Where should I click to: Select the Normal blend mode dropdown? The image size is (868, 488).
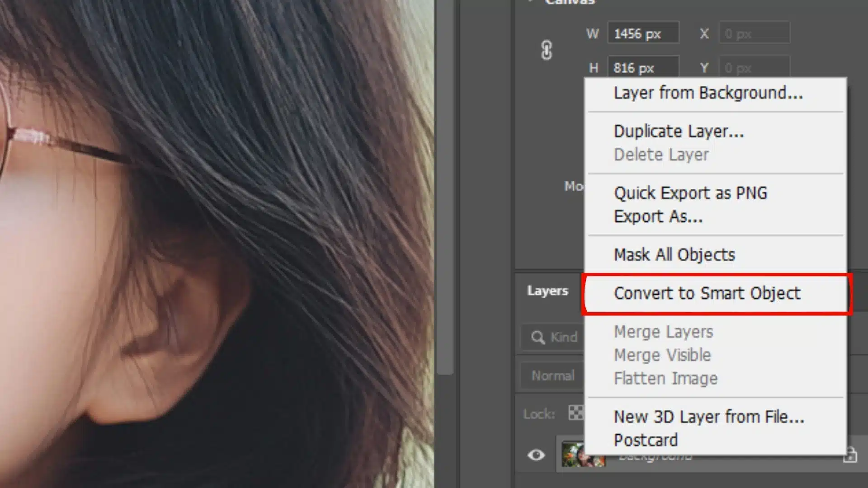point(552,375)
